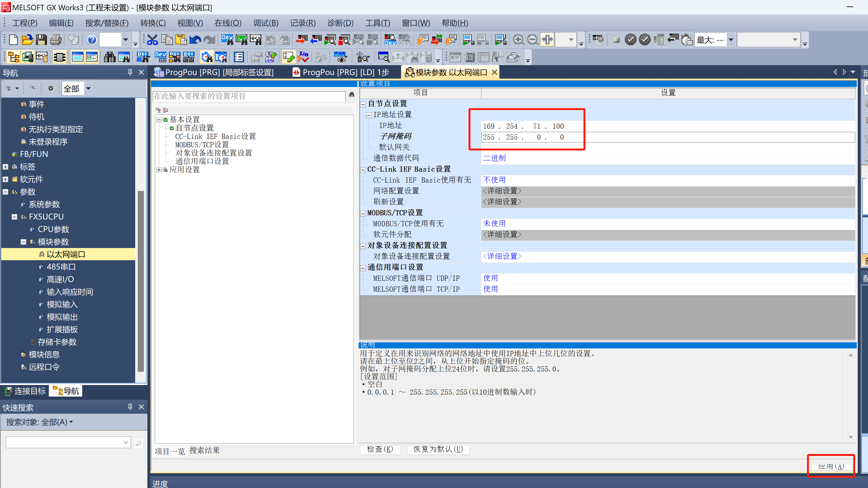Expand the 软元件 tree node
Screen dimensions: 868x488
click(x=5, y=179)
